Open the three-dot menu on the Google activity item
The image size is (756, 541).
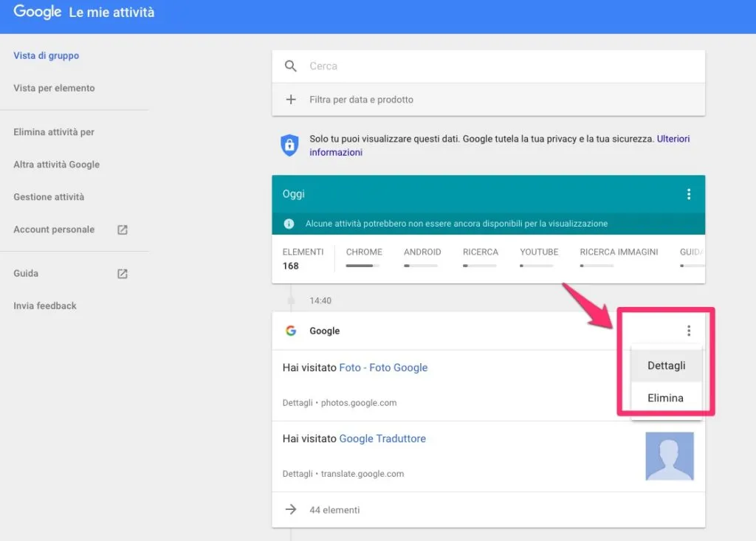point(689,330)
